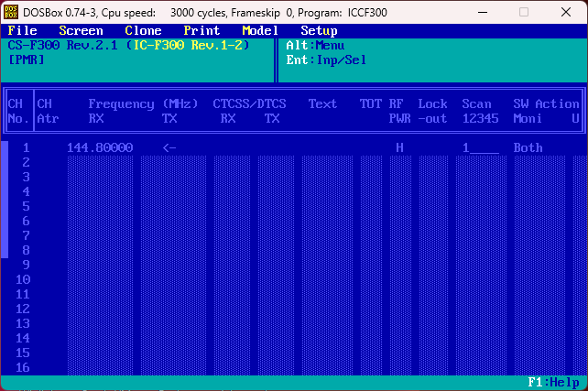Image resolution: width=588 pixels, height=391 pixels.
Task: Open the Setup menu
Action: 319,30
